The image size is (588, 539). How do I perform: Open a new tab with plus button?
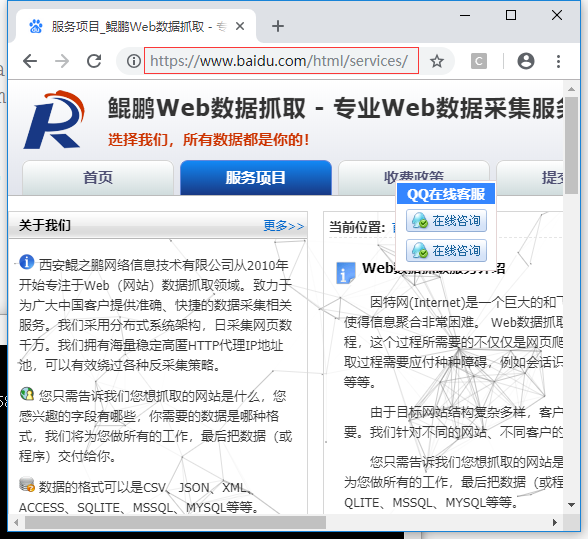pyautogui.click(x=278, y=26)
